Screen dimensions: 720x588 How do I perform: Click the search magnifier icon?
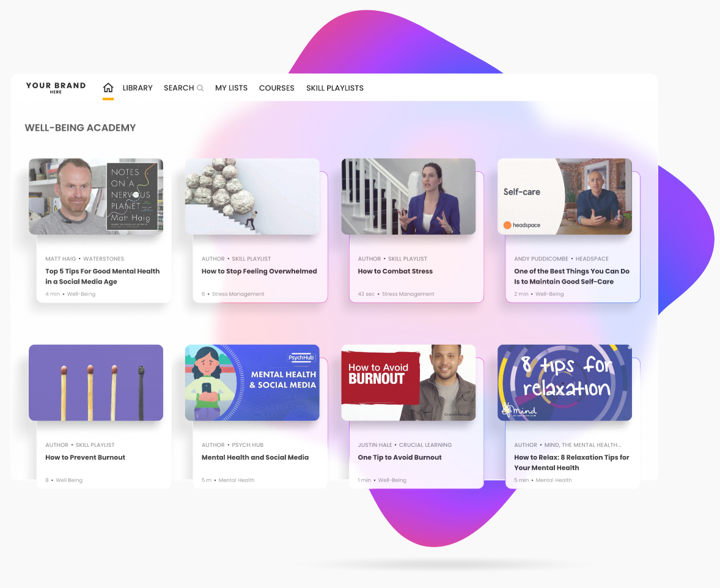pos(200,88)
